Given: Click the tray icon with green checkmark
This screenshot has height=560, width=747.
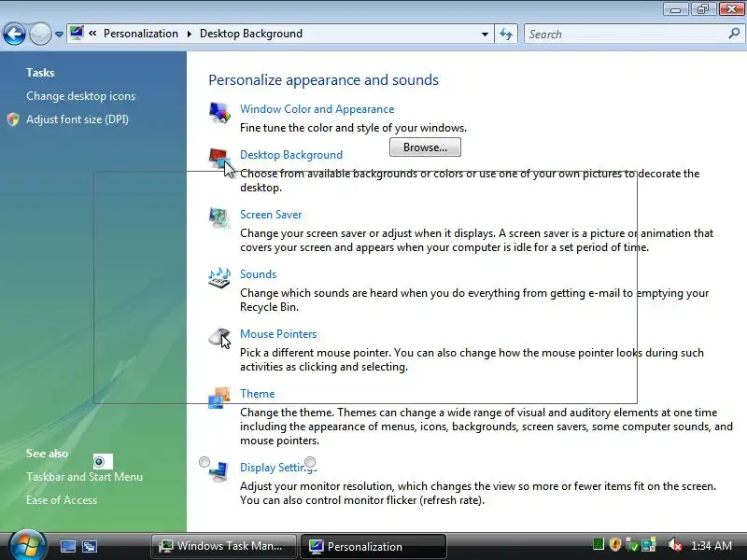Looking at the screenshot, I should 632,545.
